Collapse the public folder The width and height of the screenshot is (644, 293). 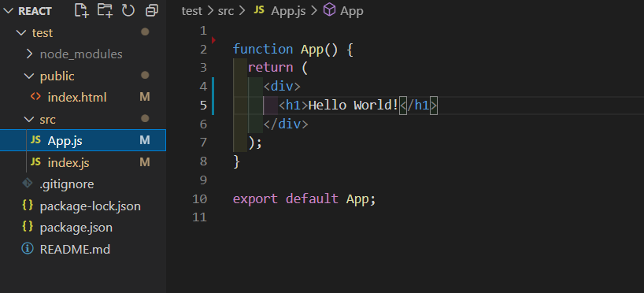click(29, 76)
